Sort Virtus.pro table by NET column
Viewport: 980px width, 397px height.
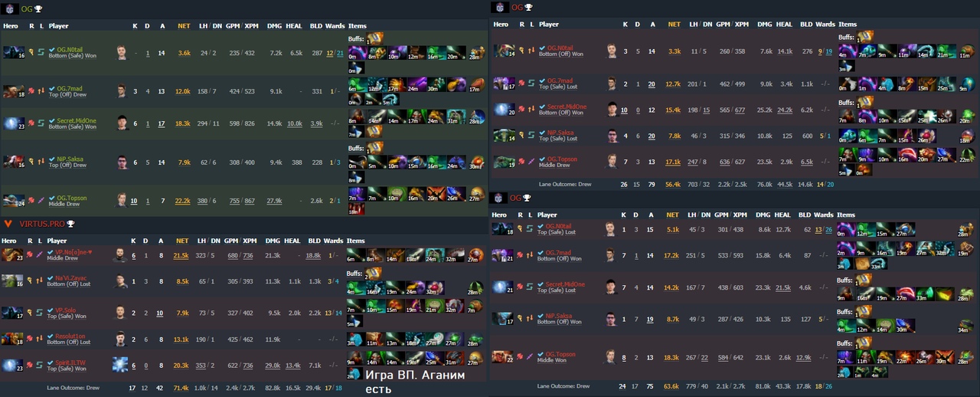(x=184, y=240)
